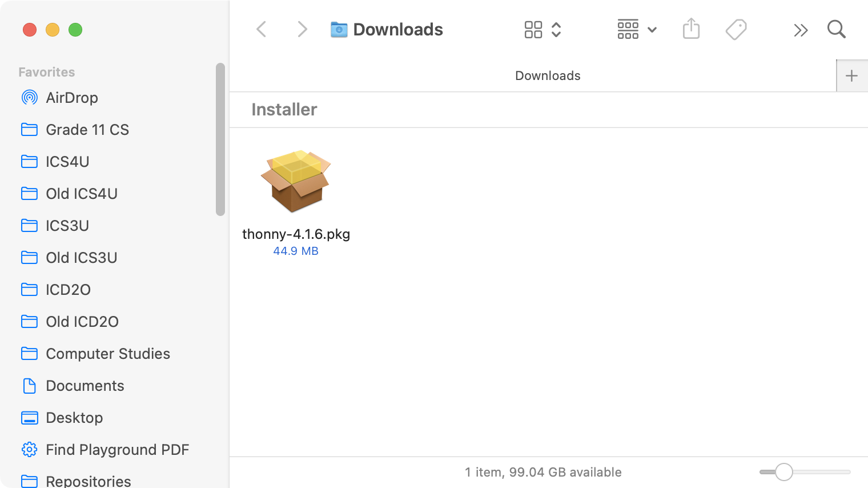Image resolution: width=868 pixels, height=488 pixels.
Task: Click the icon size slider knob
Action: click(x=784, y=472)
